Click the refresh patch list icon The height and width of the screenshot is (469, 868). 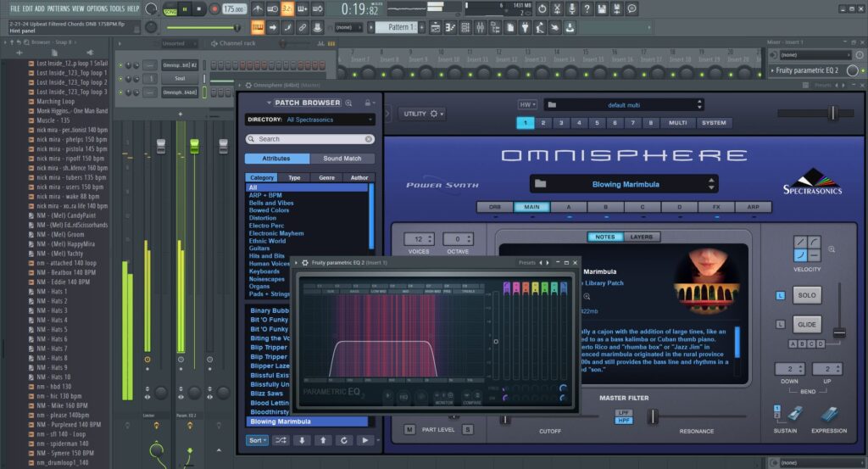[344, 440]
